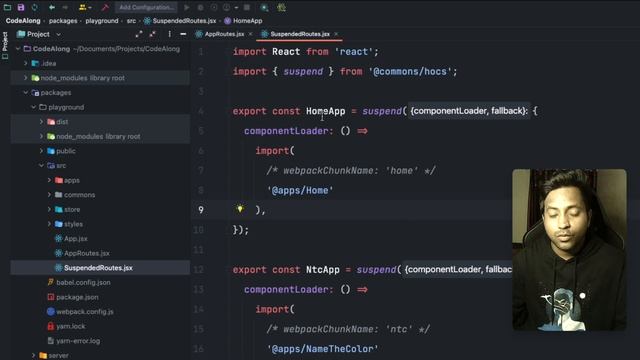Image resolution: width=640 pixels, height=360 pixels.
Task: Collapse the packages folder
Action: pos(26,93)
